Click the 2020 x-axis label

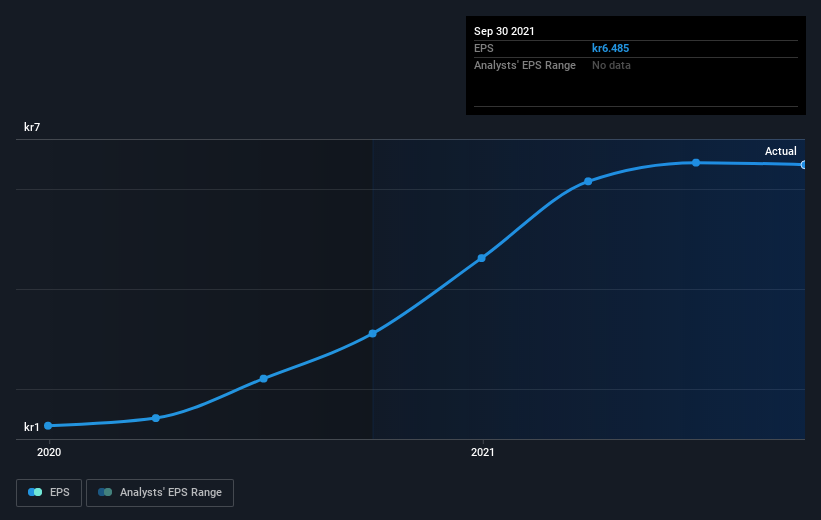[x=49, y=452]
